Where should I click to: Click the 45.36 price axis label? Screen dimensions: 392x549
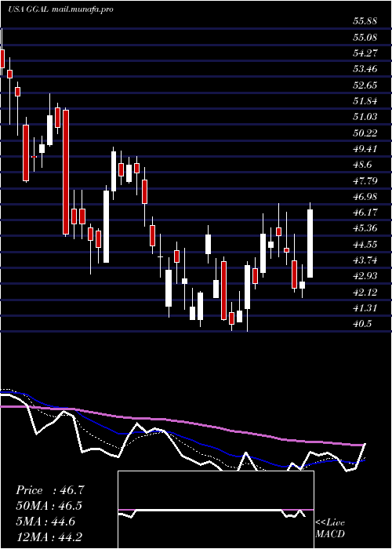coord(365,229)
